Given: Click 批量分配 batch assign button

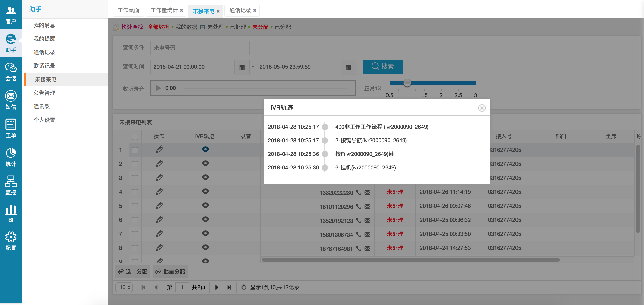Looking at the screenshot, I should click(170, 271).
